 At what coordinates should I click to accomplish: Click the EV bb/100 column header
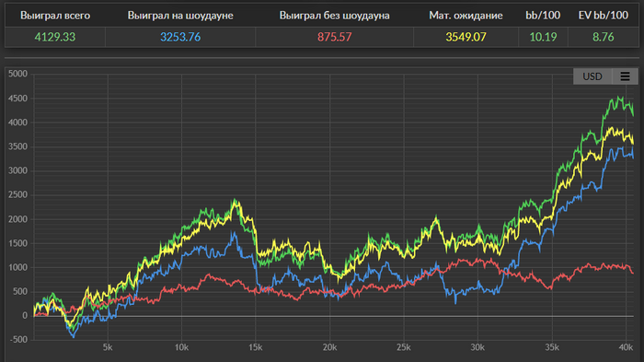(x=604, y=16)
